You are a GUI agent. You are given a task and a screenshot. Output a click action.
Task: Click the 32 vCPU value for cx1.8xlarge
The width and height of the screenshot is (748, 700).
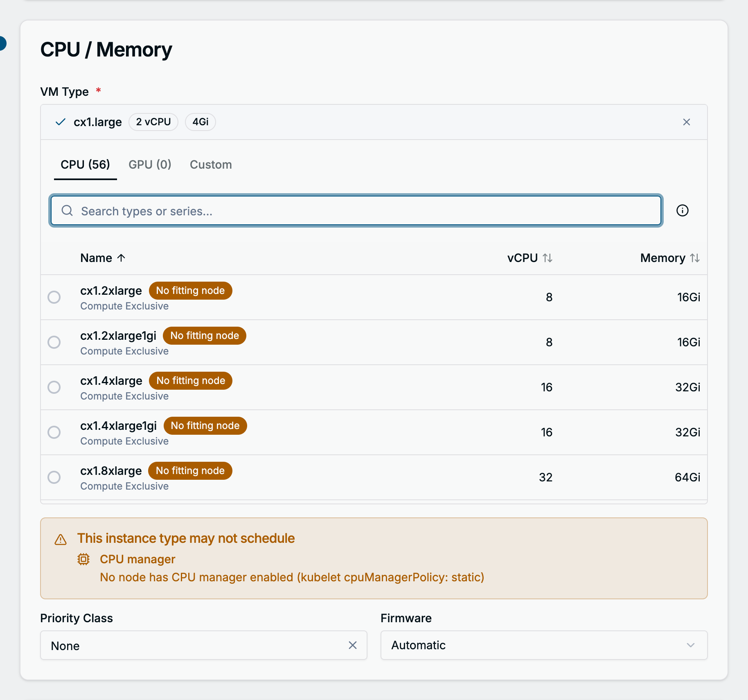point(545,477)
